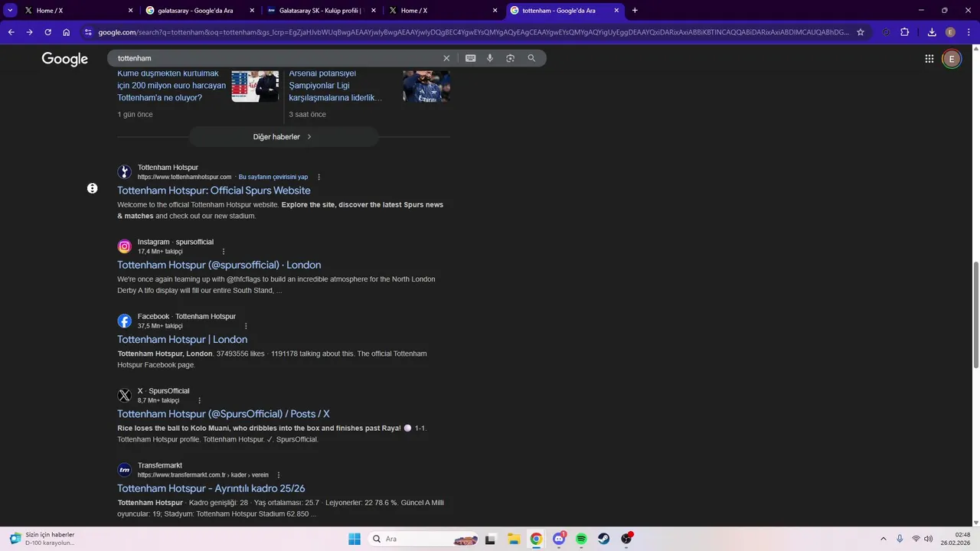
Task: Open Tottenham Hotspur | London Facebook link
Action: (x=182, y=340)
